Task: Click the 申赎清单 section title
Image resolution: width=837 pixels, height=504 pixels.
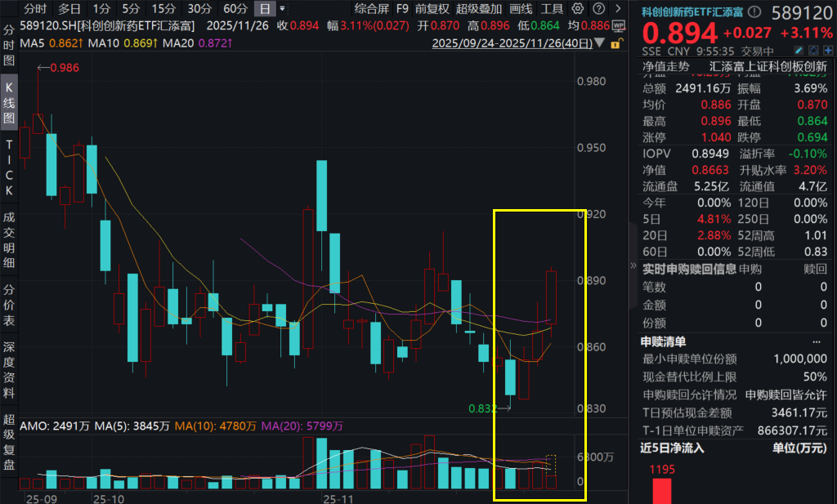Action: point(663,342)
